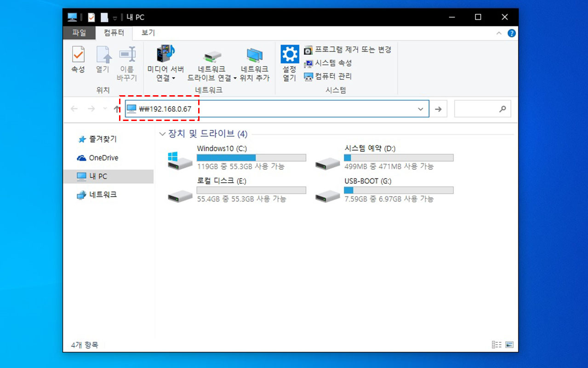Maximize the 내 PC window
The width and height of the screenshot is (588, 368).
point(478,17)
